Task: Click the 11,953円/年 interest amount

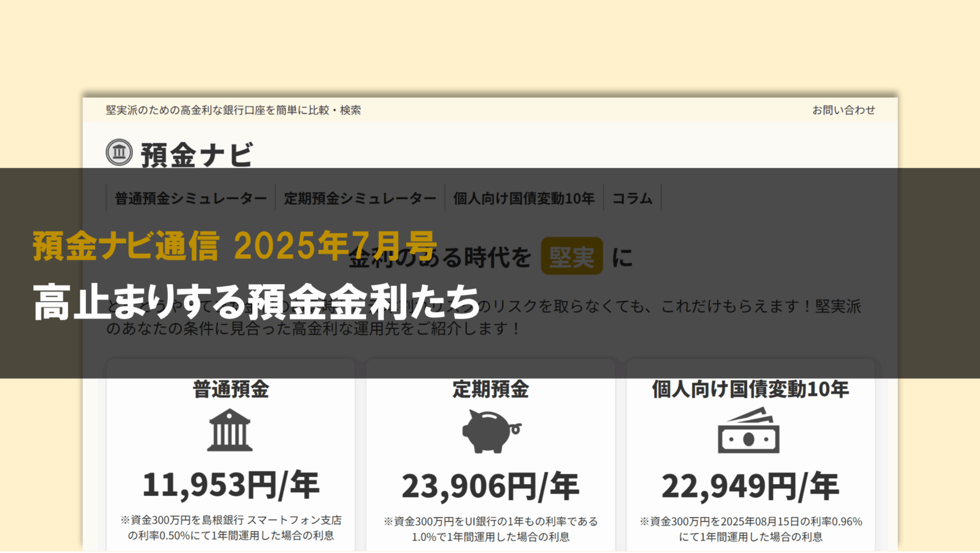Action: [230, 485]
